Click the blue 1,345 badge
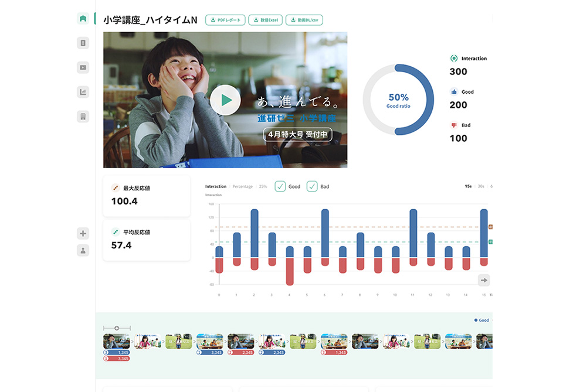 pyautogui.click(x=116, y=353)
